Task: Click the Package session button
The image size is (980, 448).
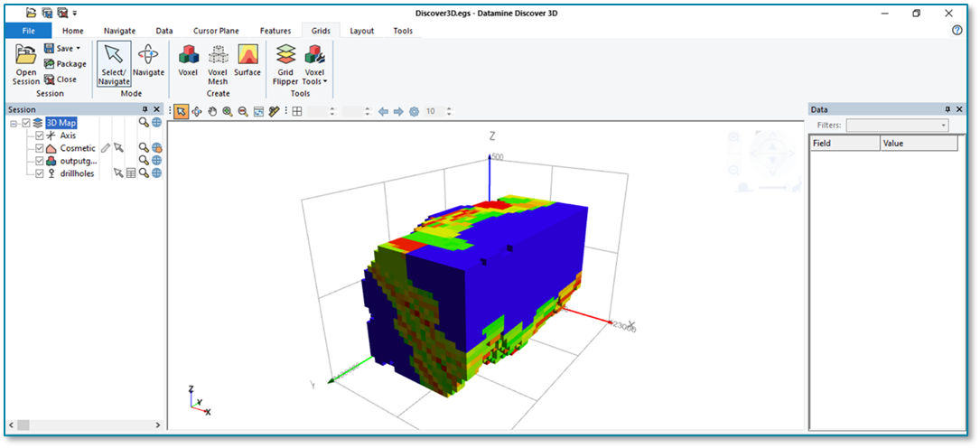Action: (x=65, y=64)
